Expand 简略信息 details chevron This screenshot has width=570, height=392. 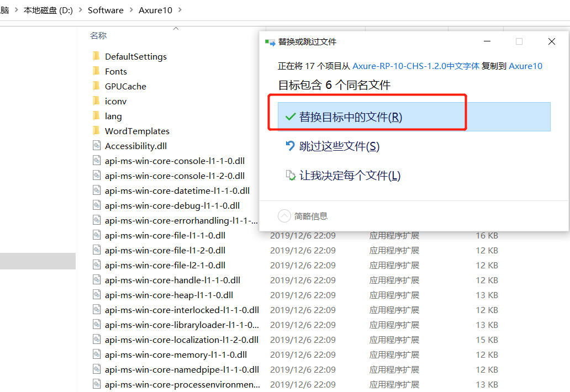click(284, 216)
